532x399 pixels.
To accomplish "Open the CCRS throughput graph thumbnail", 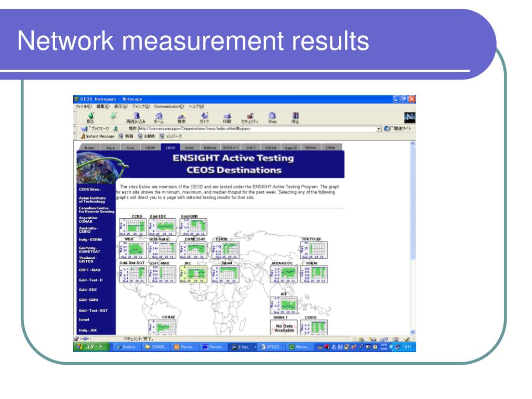I will 132,227.
